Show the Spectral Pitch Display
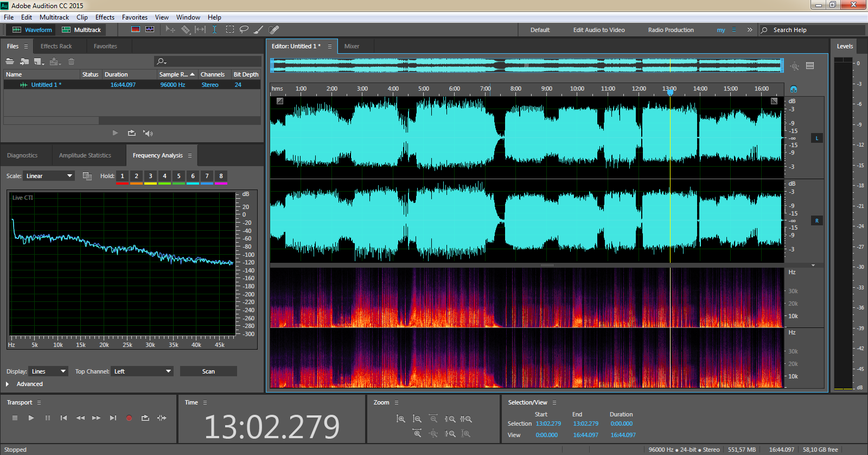 150,29
